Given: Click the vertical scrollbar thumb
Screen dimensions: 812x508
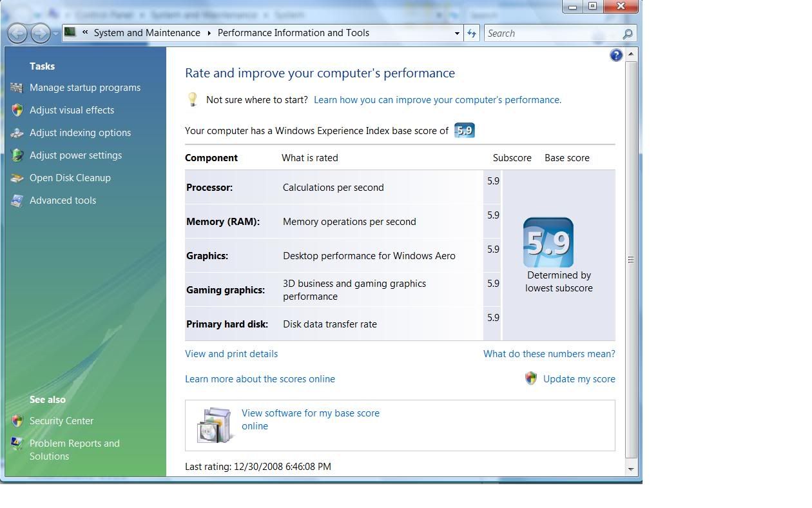Looking at the screenshot, I should click(x=632, y=259).
